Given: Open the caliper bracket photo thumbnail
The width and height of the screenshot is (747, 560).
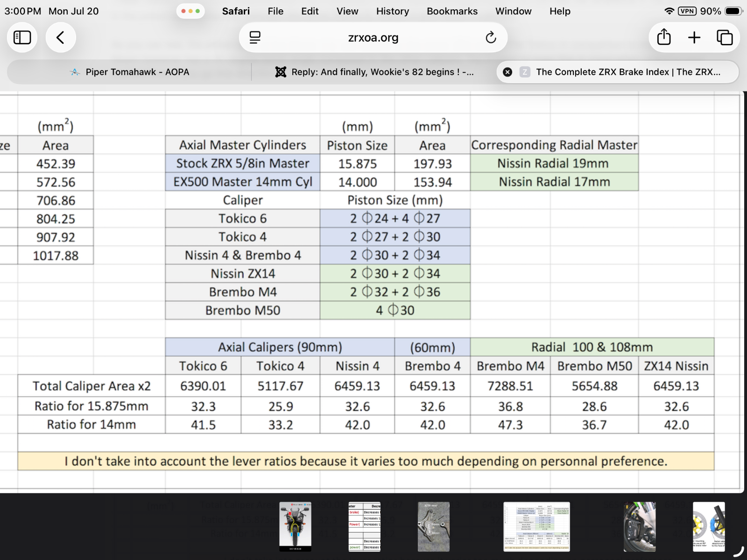Looking at the screenshot, I should coord(433,526).
